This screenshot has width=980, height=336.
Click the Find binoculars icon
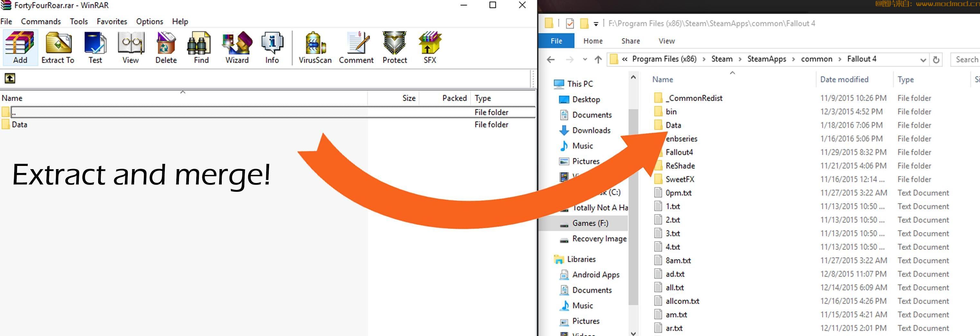coord(201,47)
